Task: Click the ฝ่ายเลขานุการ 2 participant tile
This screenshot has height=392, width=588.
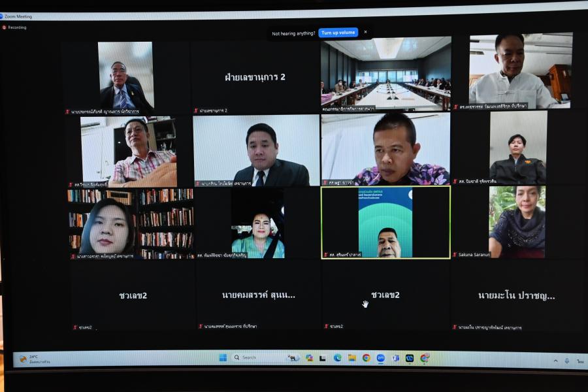Action: (255, 77)
